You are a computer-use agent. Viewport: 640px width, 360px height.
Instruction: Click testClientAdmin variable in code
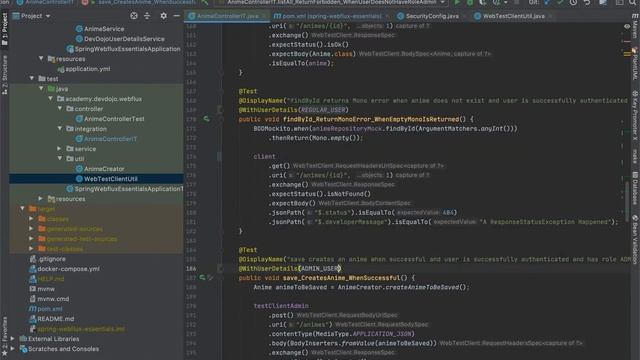click(281, 306)
